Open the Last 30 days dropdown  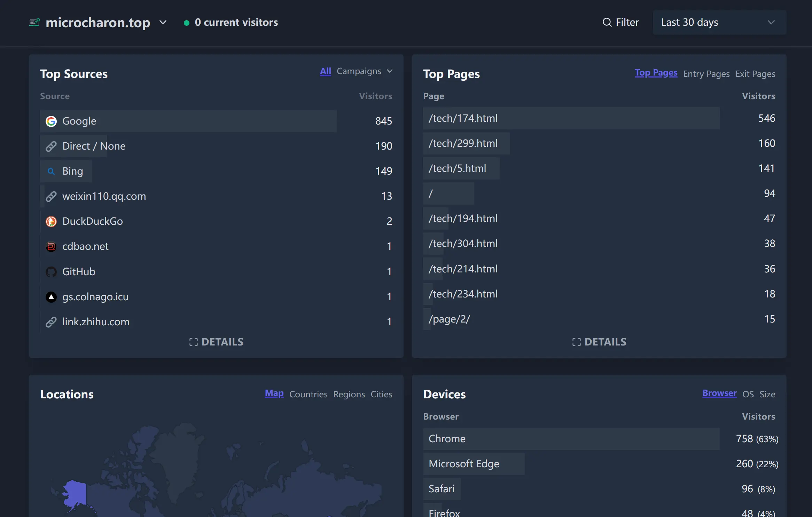pos(719,22)
